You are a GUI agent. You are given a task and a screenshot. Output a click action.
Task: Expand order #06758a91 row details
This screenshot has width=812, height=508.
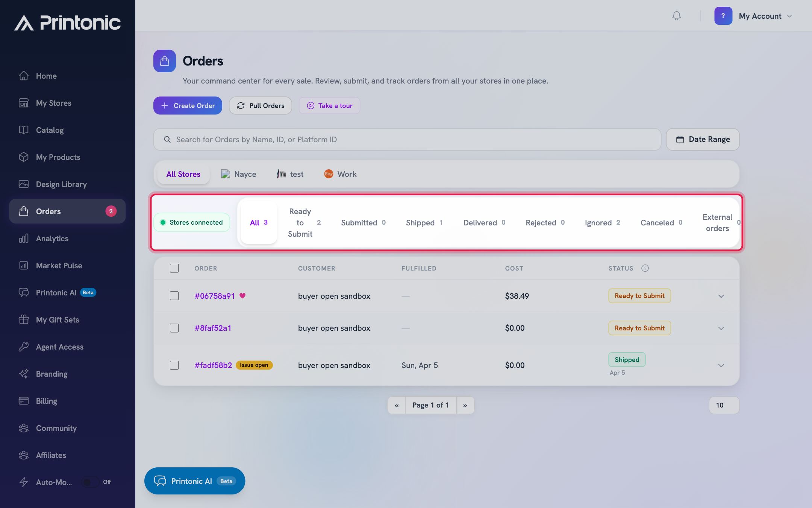(x=721, y=296)
